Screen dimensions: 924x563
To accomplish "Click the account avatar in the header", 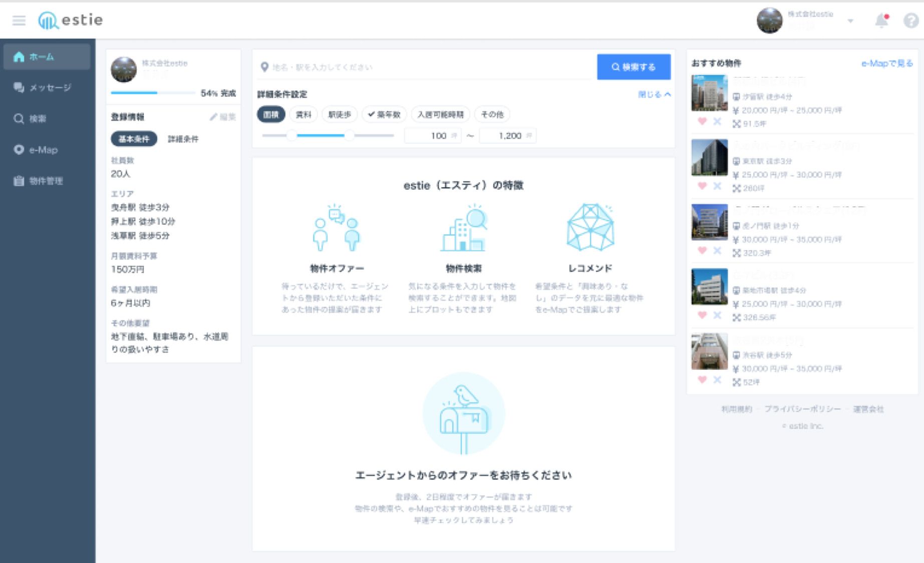I will point(770,21).
